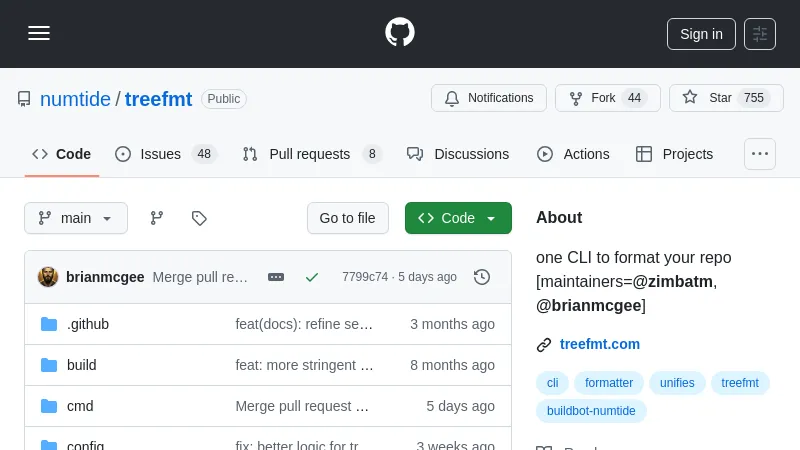Click the green commit status checkmark

[312, 277]
